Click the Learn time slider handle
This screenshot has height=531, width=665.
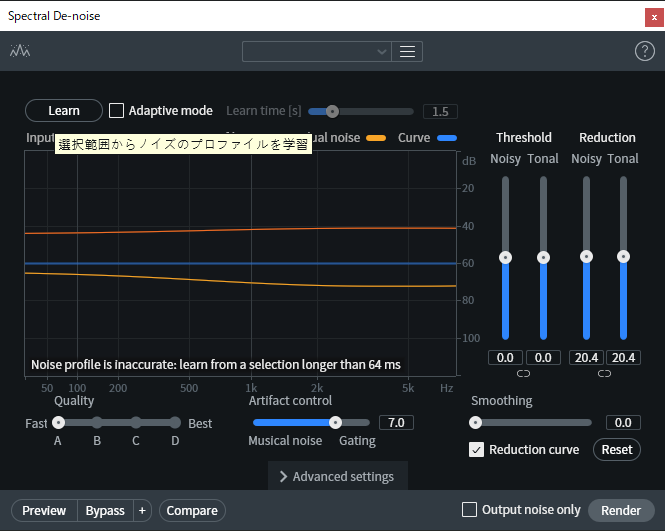[x=332, y=112]
